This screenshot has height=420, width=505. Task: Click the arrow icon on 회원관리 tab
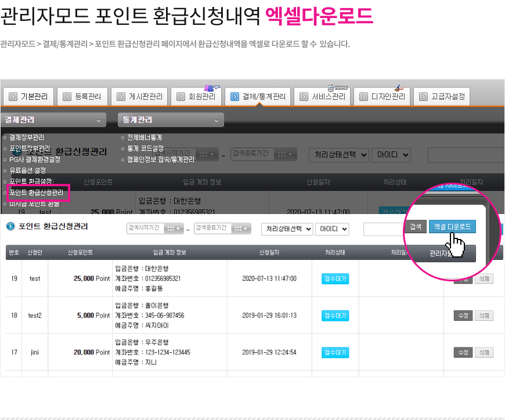click(x=181, y=96)
